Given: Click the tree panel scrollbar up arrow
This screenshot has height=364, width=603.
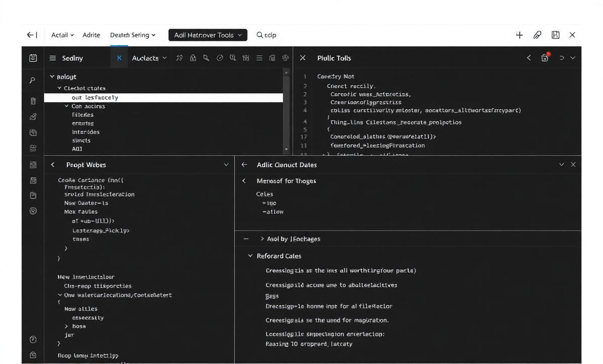Looking at the screenshot, I should pos(286,72).
